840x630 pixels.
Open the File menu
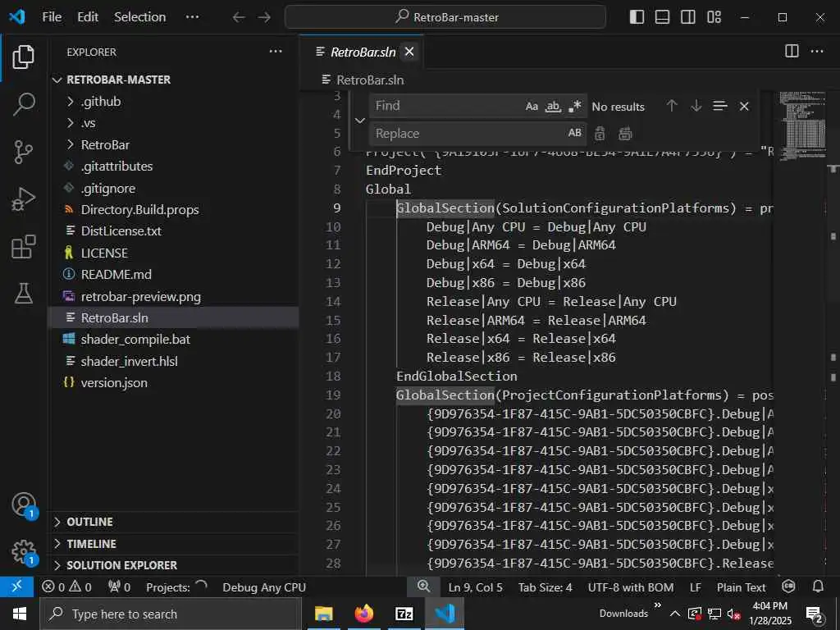[52, 17]
